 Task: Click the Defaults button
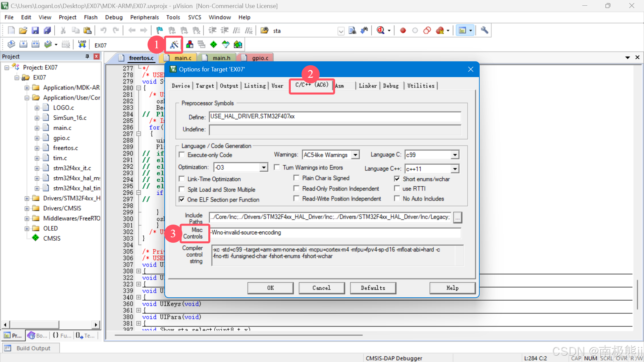click(373, 288)
